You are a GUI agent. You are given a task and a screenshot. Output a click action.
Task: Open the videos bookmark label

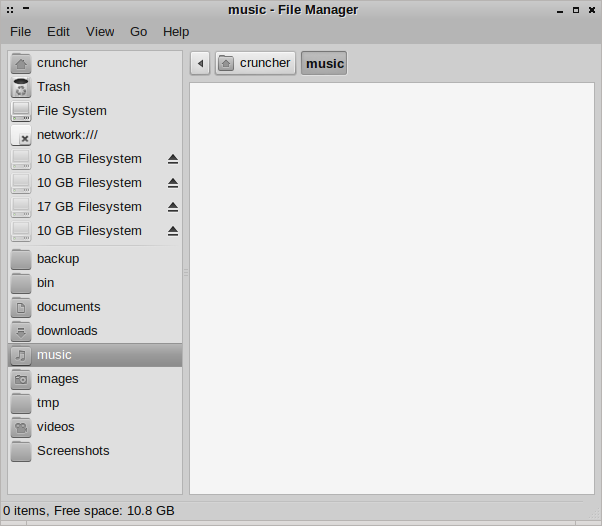click(x=56, y=427)
